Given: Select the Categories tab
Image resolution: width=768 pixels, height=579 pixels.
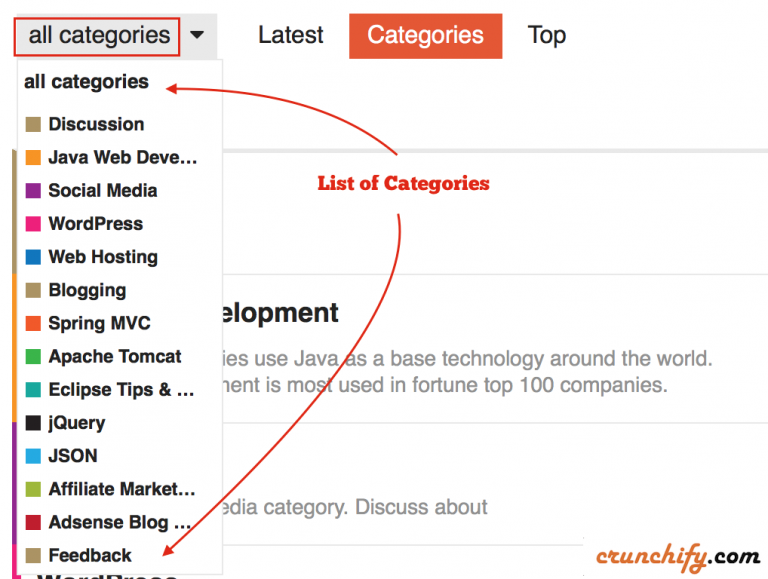Looking at the screenshot, I should click(x=425, y=36).
